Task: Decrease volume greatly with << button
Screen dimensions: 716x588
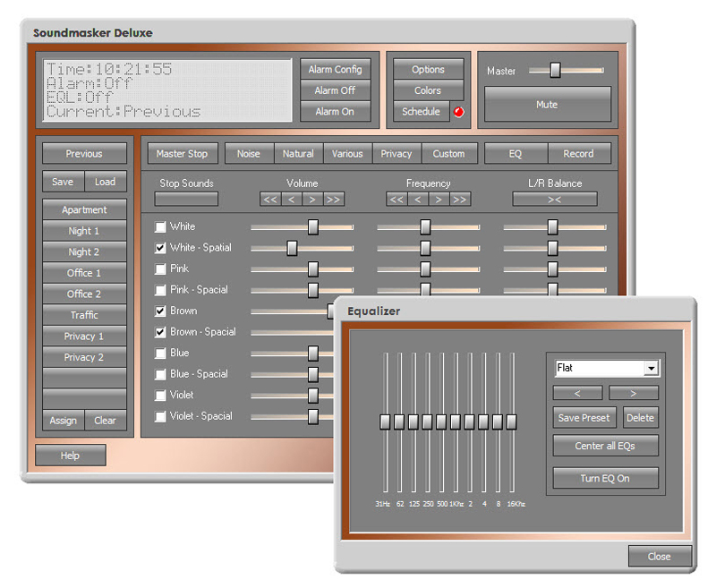Action: coord(270,200)
